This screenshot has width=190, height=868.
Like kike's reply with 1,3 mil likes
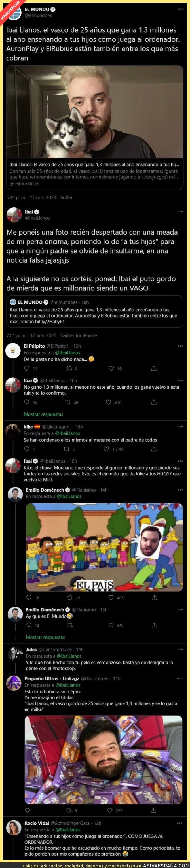point(106,449)
